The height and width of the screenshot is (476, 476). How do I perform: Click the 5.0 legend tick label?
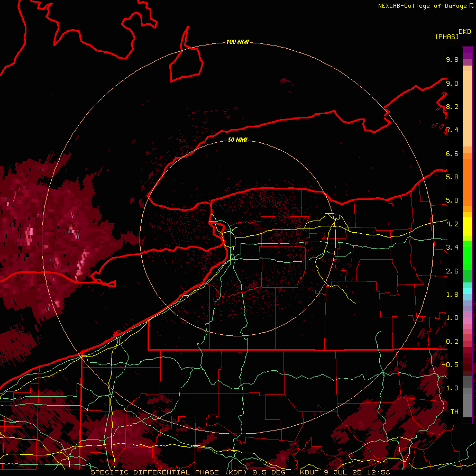point(452,200)
